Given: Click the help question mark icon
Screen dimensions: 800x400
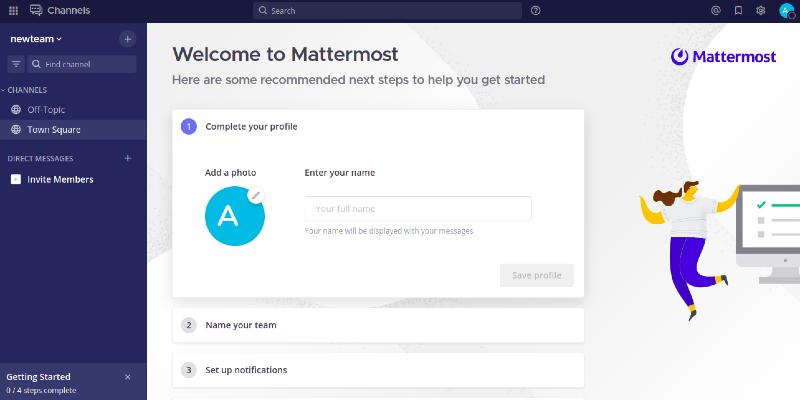Looking at the screenshot, I should click(x=535, y=10).
